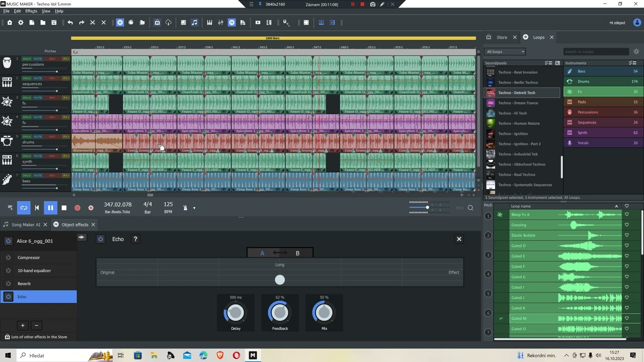Open the Soundpools list view options
Image resolution: width=644 pixels, height=362 pixels.
(x=548, y=63)
